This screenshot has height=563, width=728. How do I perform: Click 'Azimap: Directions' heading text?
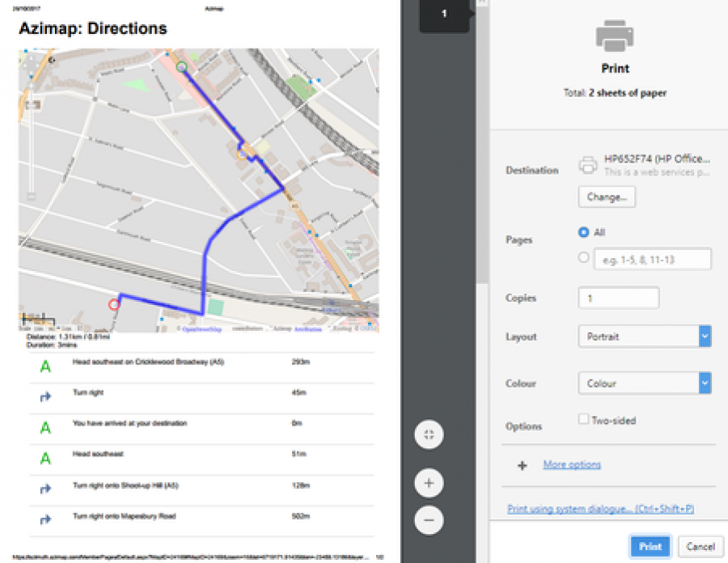[x=93, y=29]
